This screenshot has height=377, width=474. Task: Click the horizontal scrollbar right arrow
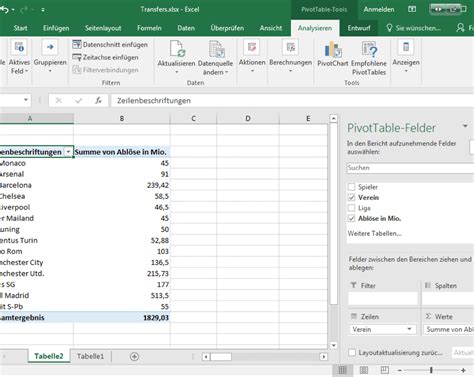pyautogui.click(x=323, y=357)
